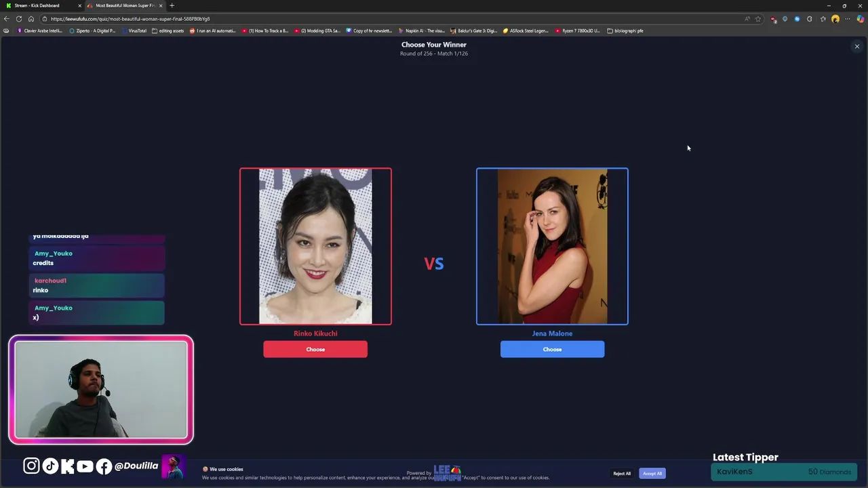Open the Ziperto - A Digital P... bookmark
Viewport: 868px width, 488px height.
92,30
